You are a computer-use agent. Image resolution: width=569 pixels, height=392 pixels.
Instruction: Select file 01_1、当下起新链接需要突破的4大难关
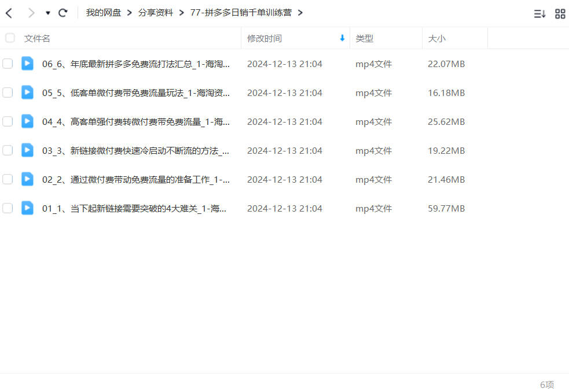134,209
